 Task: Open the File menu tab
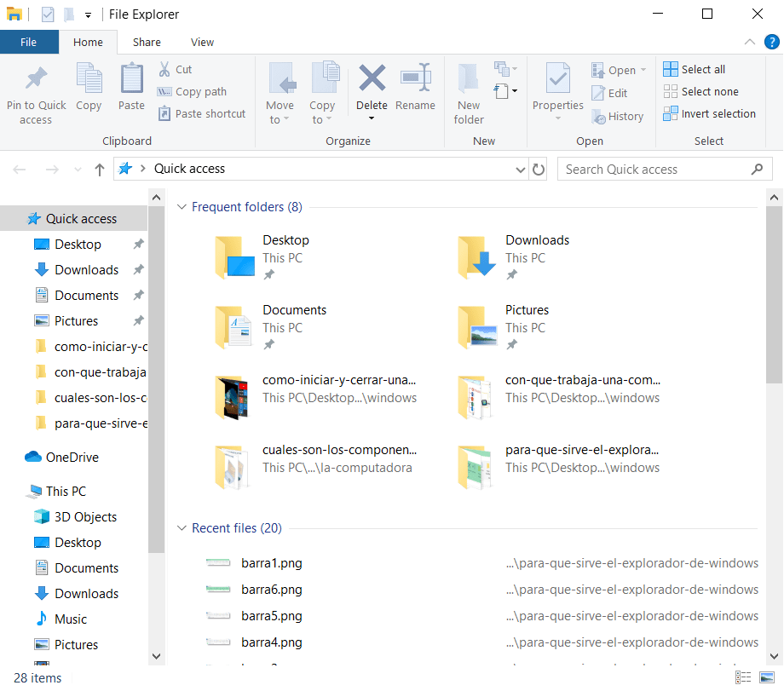coord(28,42)
